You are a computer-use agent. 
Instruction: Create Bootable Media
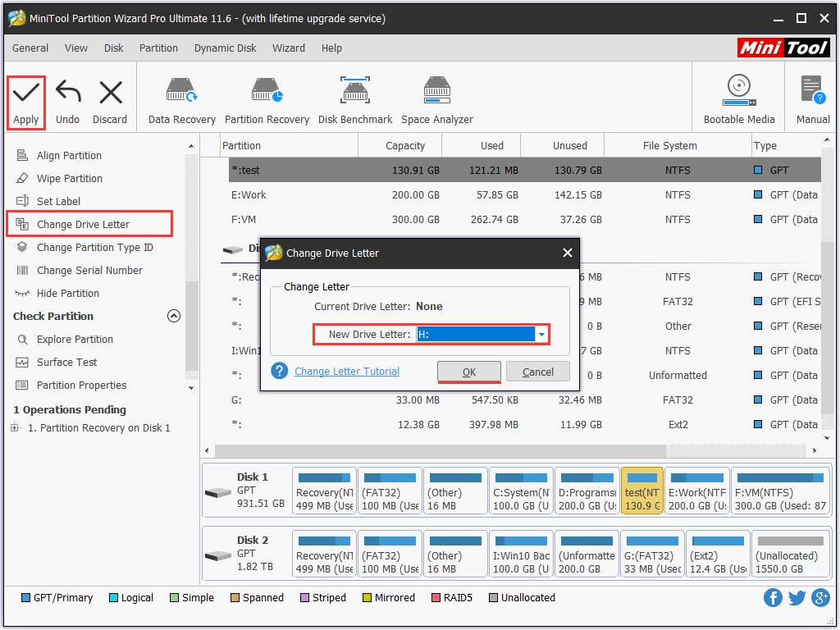[739, 100]
